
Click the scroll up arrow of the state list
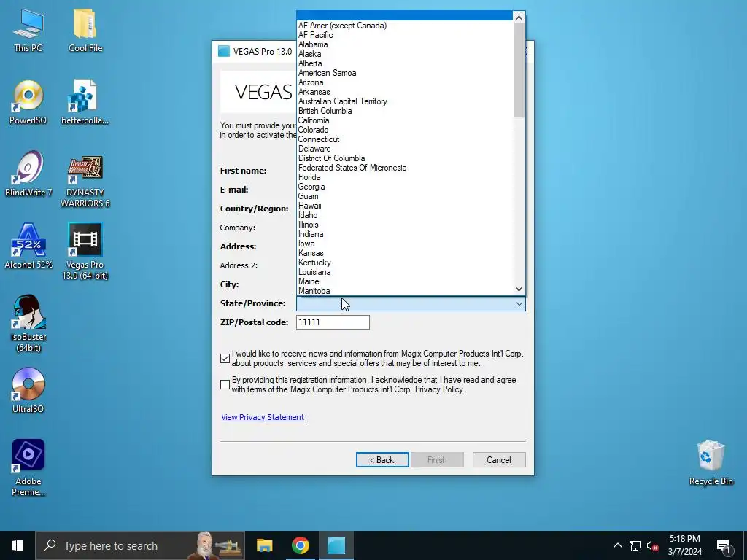(519, 17)
